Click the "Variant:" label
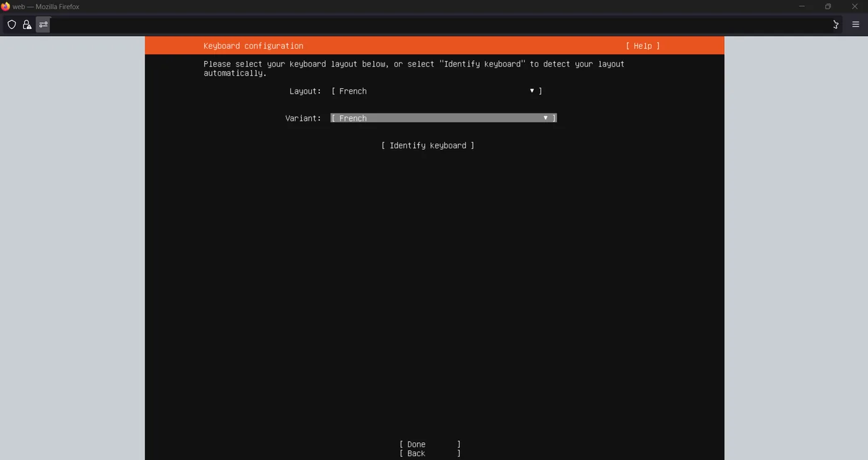The height and width of the screenshot is (460, 868). (x=303, y=118)
